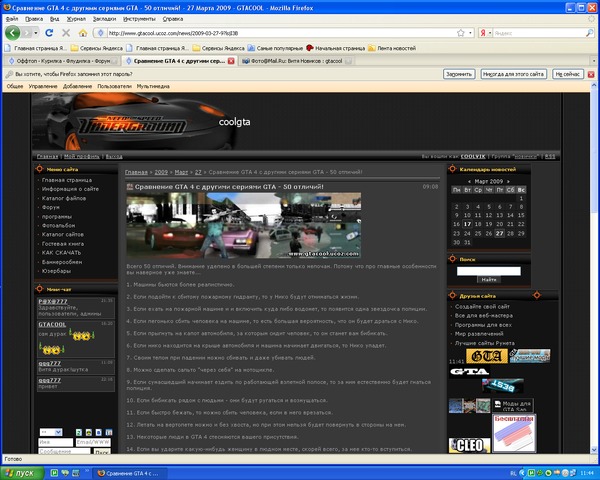The width and height of the screenshot is (600, 480).
Task: Click the Не сейчас button
Action: 568,74
